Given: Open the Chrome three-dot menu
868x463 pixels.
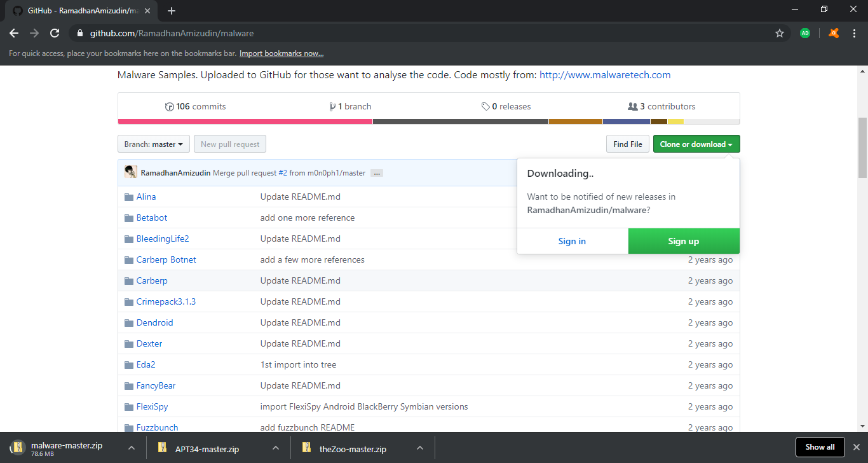Looking at the screenshot, I should 853,33.
